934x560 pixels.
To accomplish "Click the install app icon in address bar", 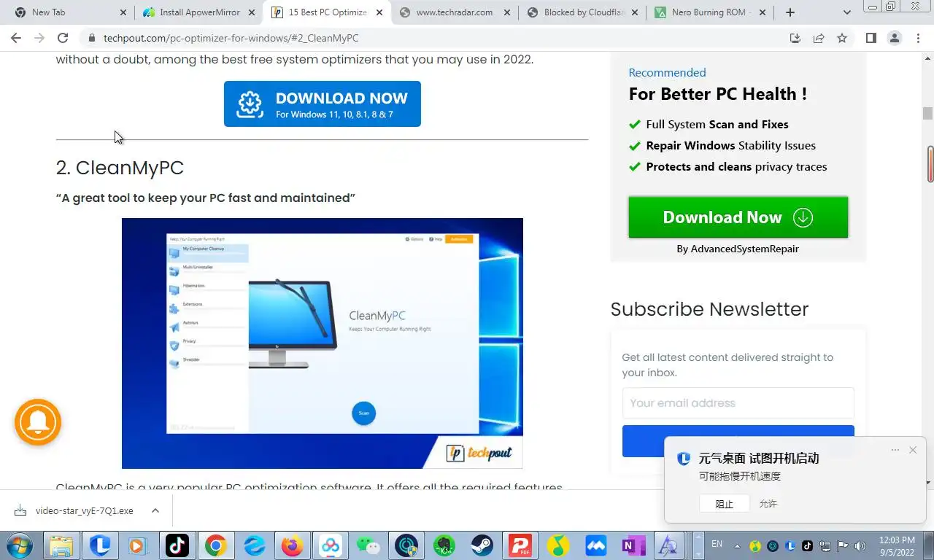I will [x=795, y=38].
